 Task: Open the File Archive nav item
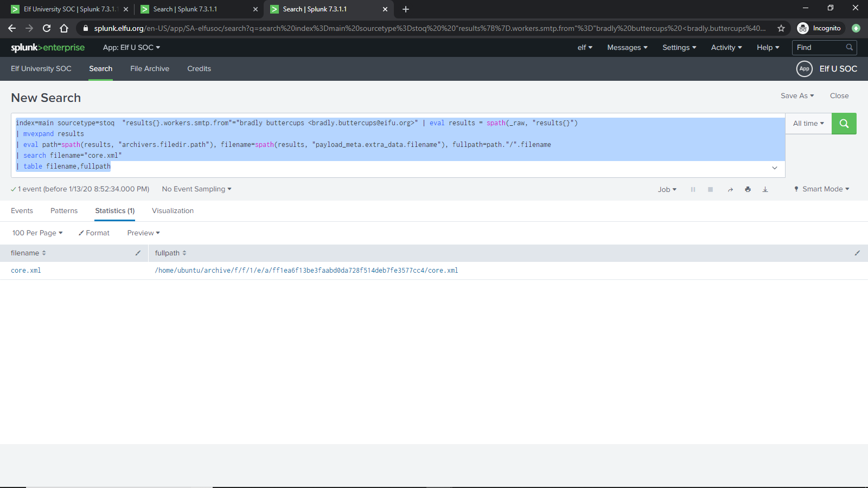[x=150, y=69]
